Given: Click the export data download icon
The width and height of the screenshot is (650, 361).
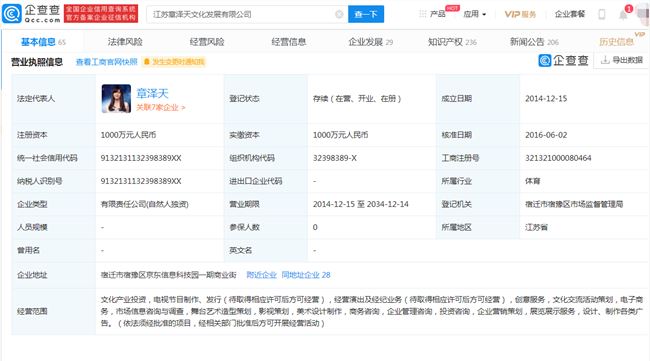Looking at the screenshot, I should click(x=605, y=60).
